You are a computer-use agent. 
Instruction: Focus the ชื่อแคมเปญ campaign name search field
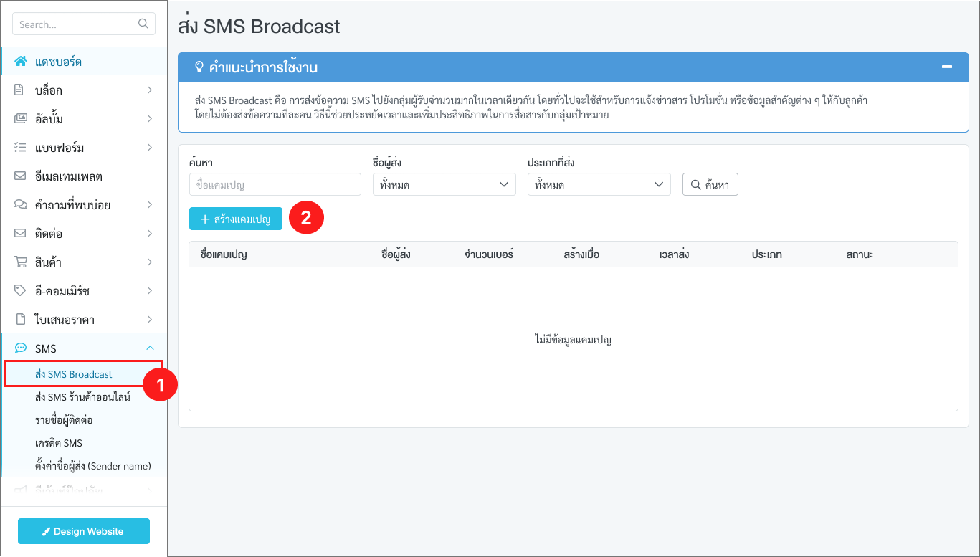click(275, 185)
